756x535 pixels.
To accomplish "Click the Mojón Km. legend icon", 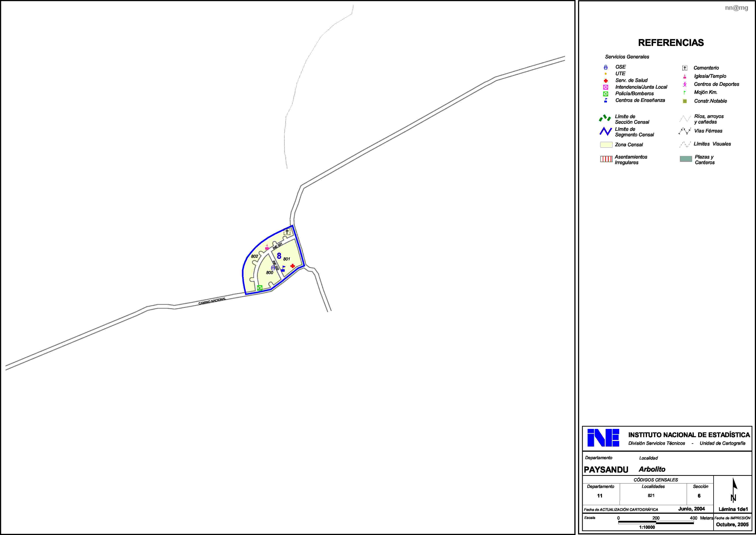I will pos(685,92).
